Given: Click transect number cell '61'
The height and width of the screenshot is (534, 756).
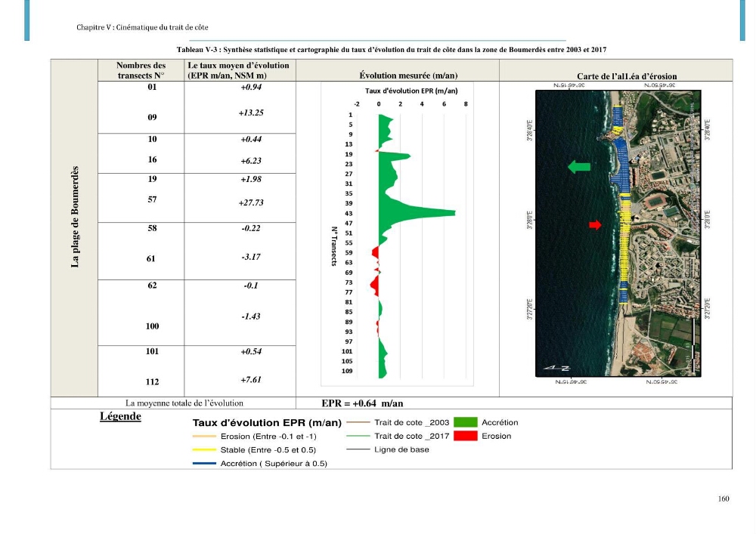Looking at the screenshot, I should click(151, 259).
